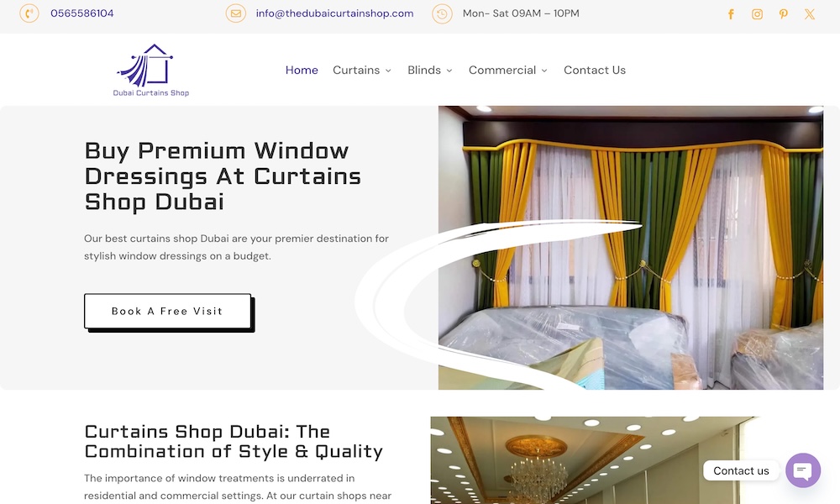Click the Contact us chat label
This screenshot has height=504, width=840.
(741, 470)
